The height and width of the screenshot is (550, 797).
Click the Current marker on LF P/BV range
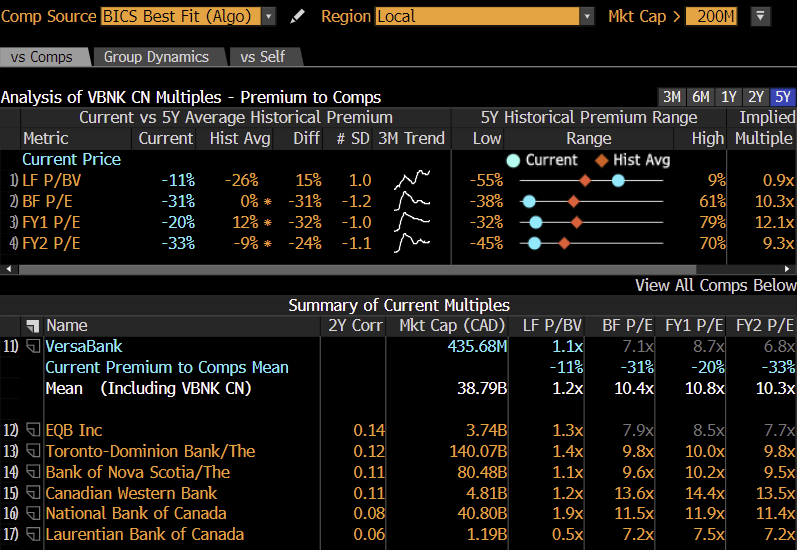[x=618, y=180]
